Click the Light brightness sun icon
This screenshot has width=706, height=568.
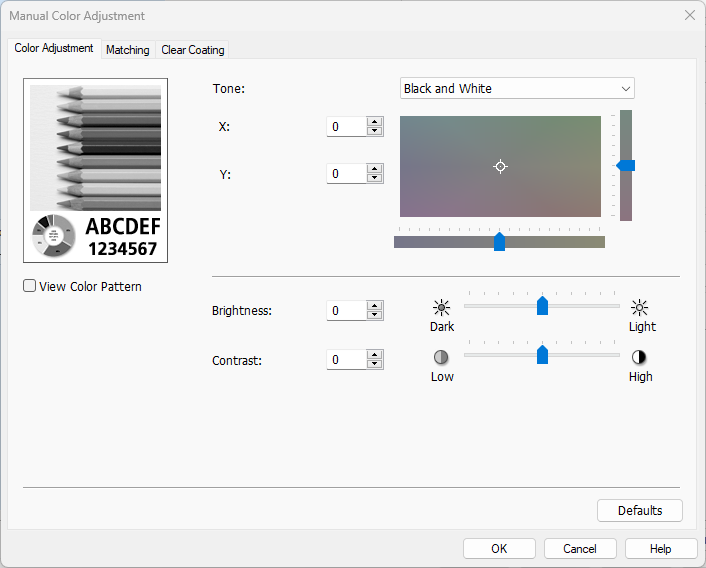point(640,308)
